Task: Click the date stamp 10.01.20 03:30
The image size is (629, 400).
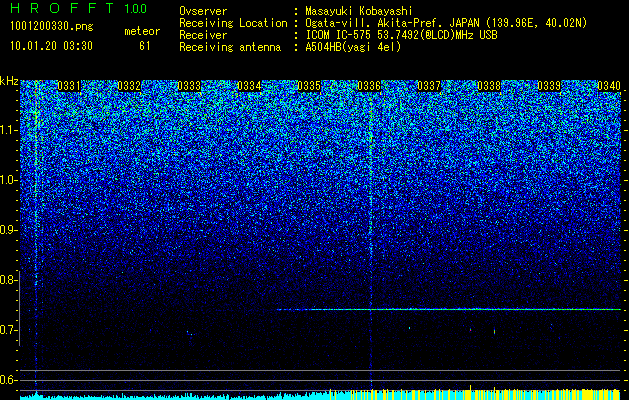Action: coord(52,46)
